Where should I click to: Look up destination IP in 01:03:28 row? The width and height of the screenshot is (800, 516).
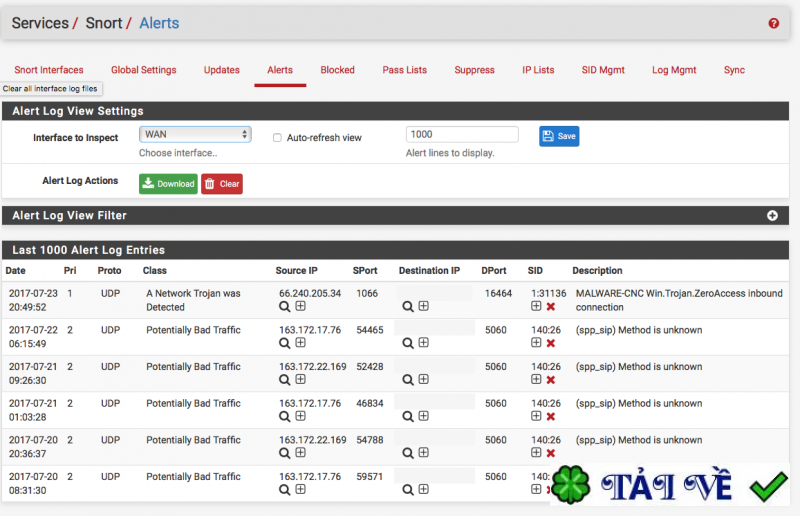(x=408, y=416)
